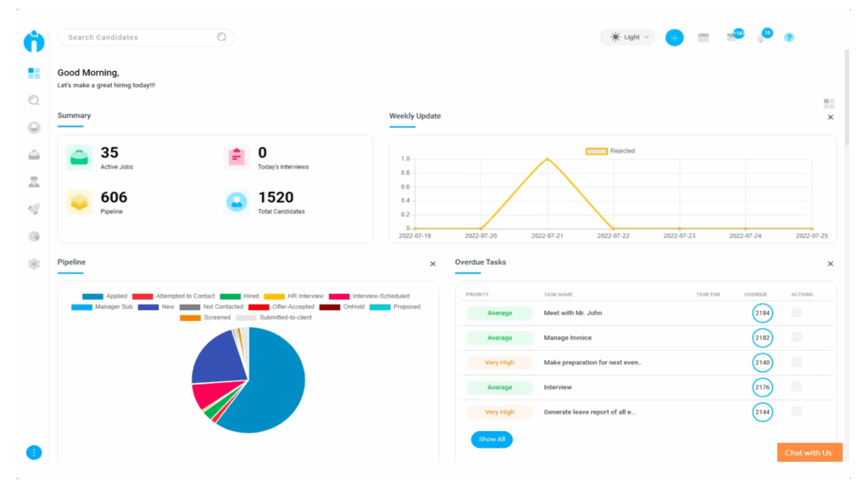Click the Chat with Us button
The width and height of the screenshot is (868, 488).
[x=809, y=452]
